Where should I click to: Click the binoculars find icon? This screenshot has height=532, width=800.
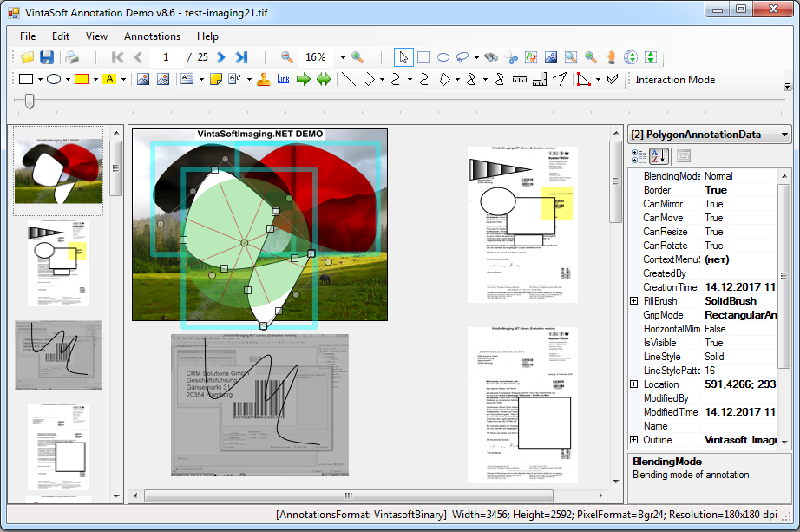(491, 57)
